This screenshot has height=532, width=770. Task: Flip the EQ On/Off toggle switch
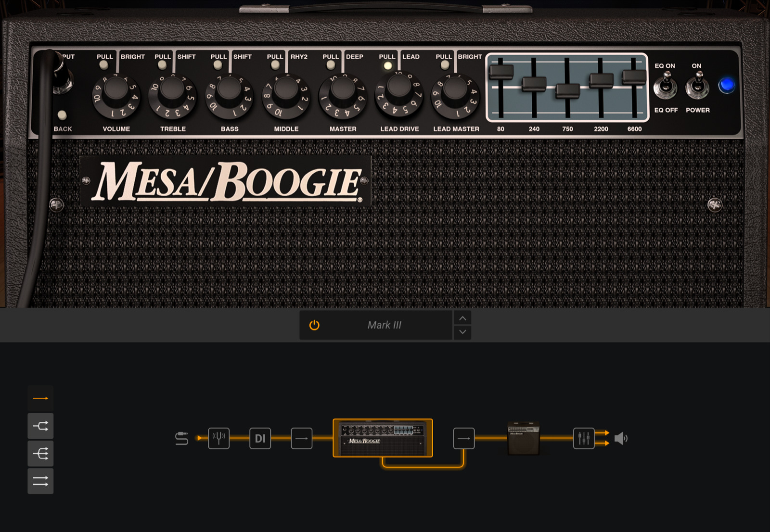point(666,85)
